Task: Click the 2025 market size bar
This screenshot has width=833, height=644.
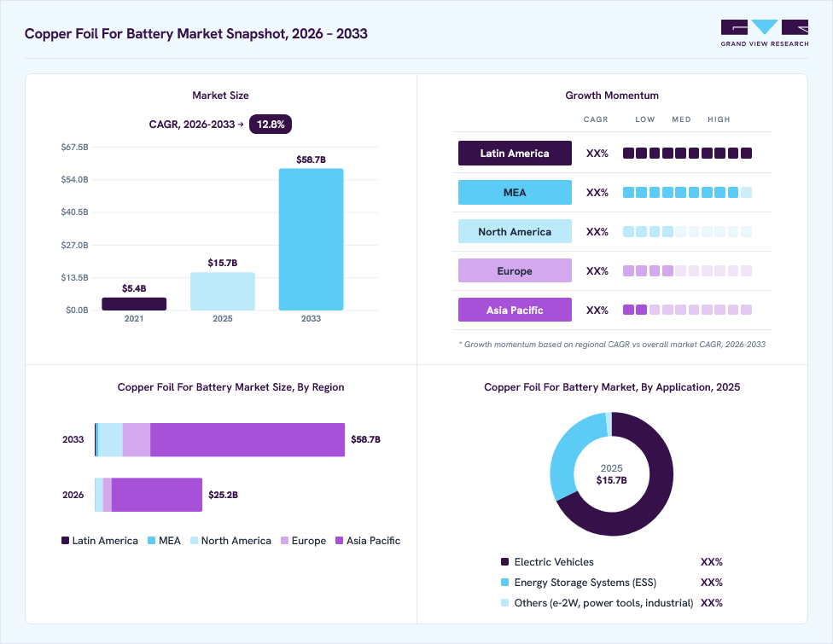Action: (223, 292)
